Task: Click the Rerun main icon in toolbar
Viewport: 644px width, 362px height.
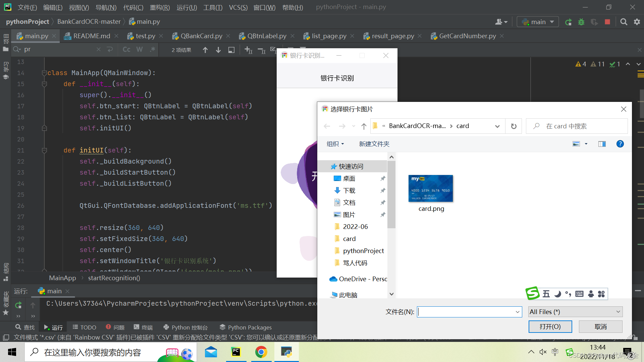Action: tap(568, 22)
